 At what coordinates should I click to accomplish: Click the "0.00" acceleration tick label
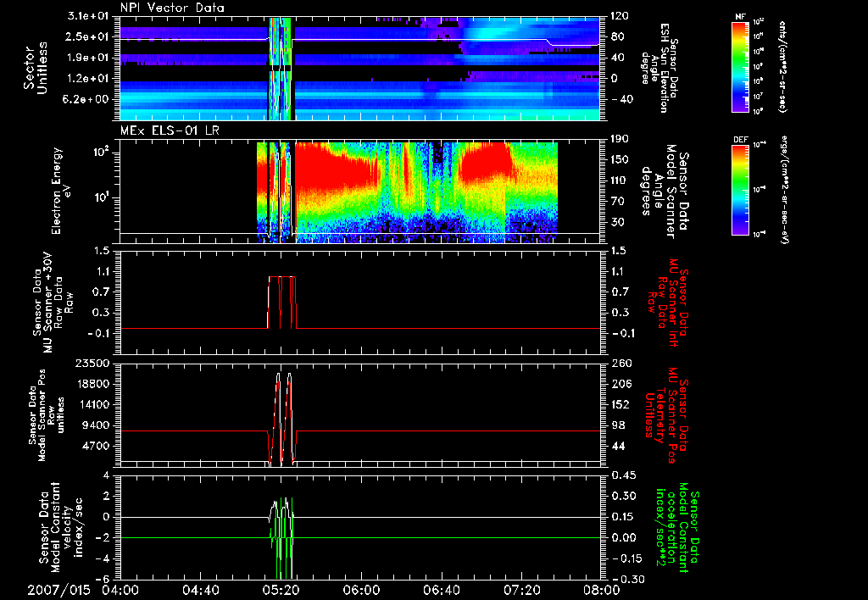point(623,537)
